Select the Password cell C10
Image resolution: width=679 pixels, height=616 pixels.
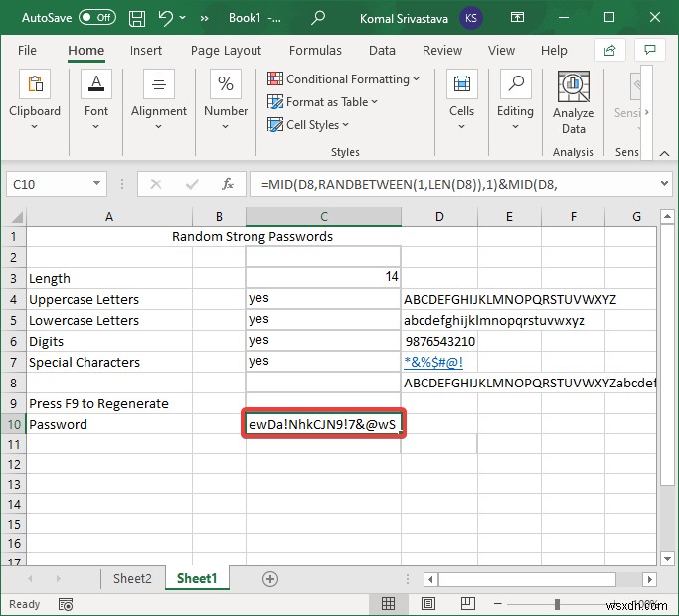click(x=323, y=425)
